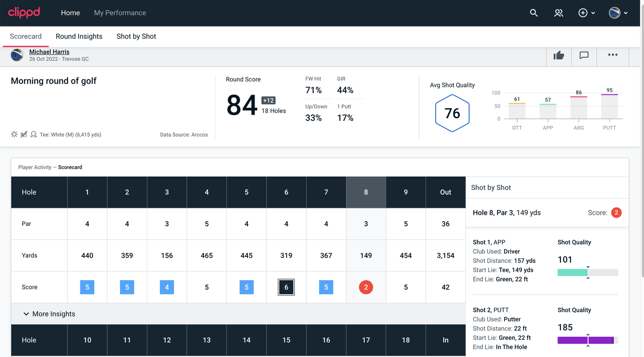644x357 pixels.
Task: Select hole 6 score of 6
Action: click(286, 287)
